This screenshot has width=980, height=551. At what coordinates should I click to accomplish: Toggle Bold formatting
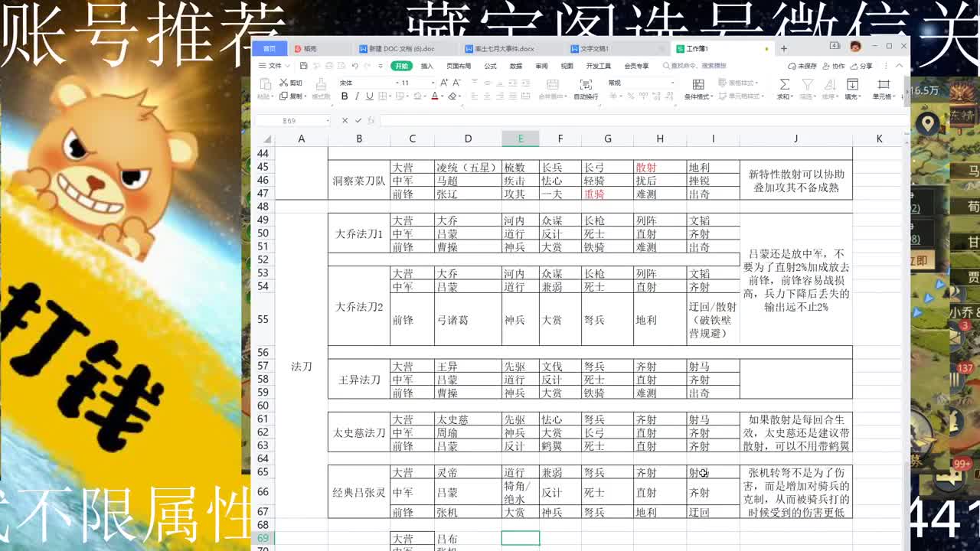pyautogui.click(x=345, y=96)
